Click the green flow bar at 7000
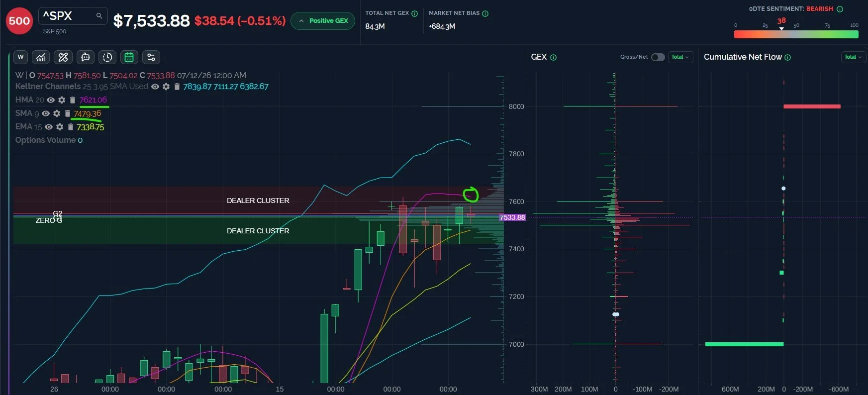 [x=744, y=344]
